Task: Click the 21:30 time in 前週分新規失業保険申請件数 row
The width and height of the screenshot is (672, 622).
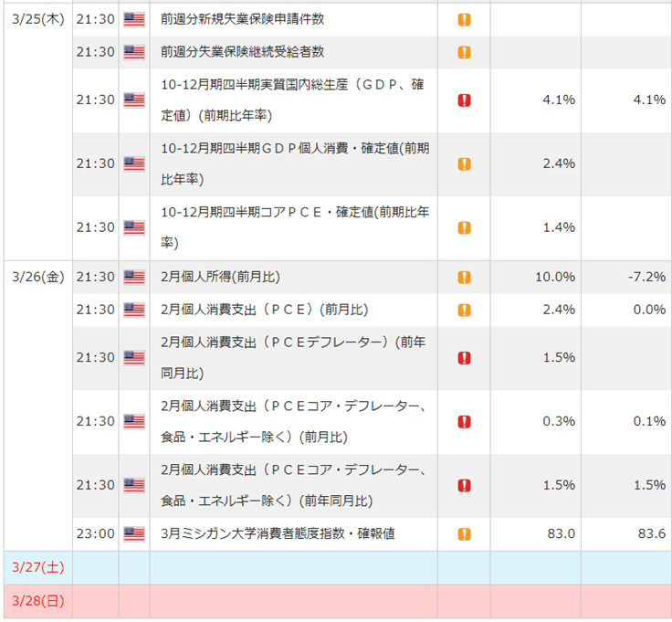Action: click(x=96, y=19)
